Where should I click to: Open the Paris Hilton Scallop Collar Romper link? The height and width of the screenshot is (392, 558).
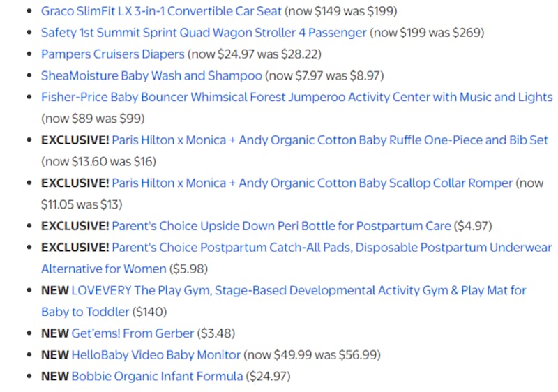coord(312,183)
